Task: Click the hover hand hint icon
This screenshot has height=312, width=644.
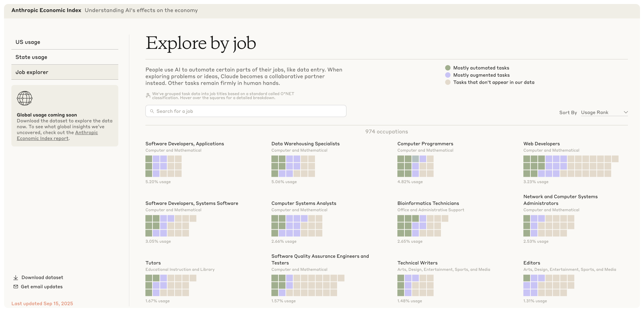Action: (x=148, y=96)
